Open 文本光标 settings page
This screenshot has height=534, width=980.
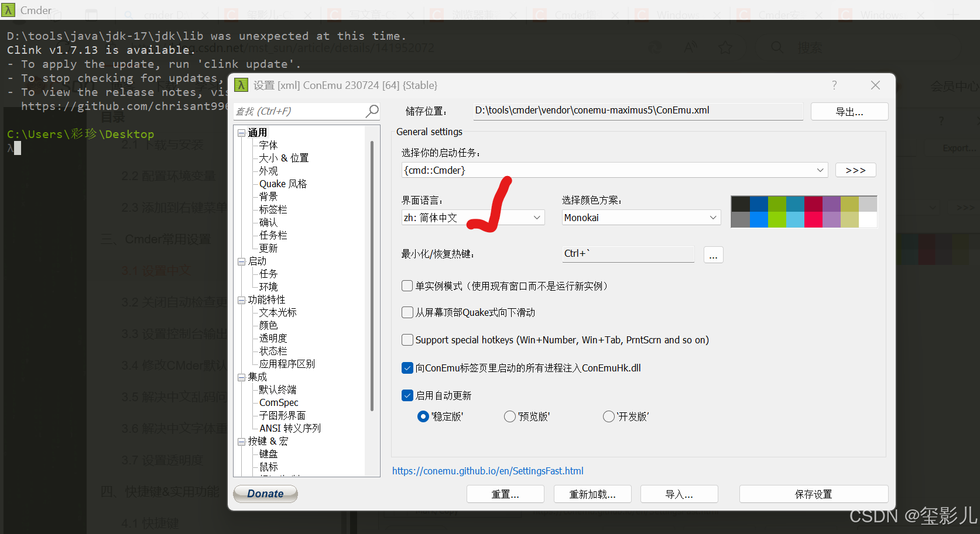pos(278,312)
